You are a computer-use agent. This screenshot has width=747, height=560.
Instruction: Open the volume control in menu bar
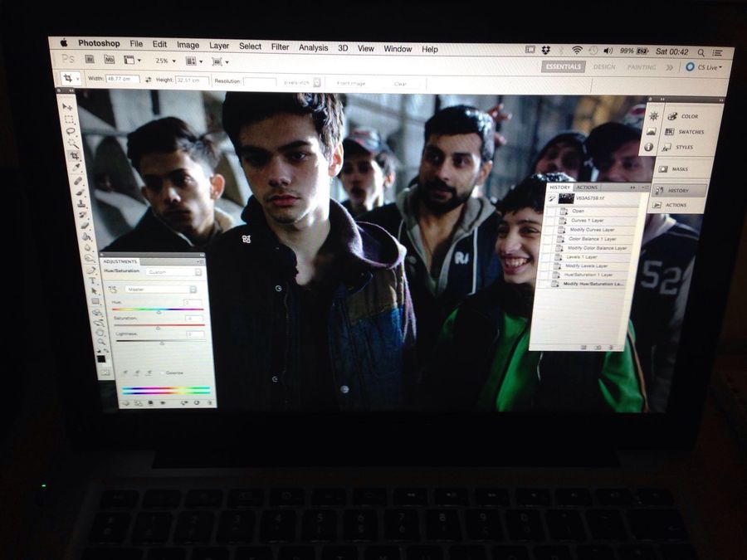(x=608, y=51)
